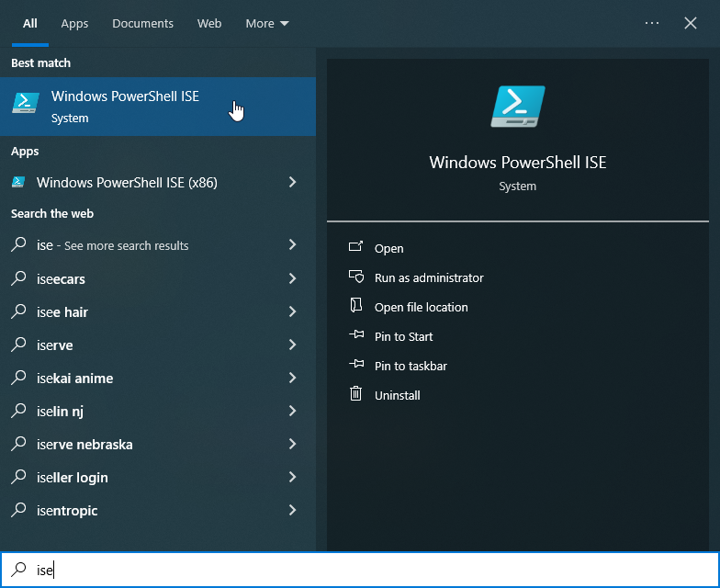
Task: Select the 'isentropic' suggestion
Action: point(158,510)
